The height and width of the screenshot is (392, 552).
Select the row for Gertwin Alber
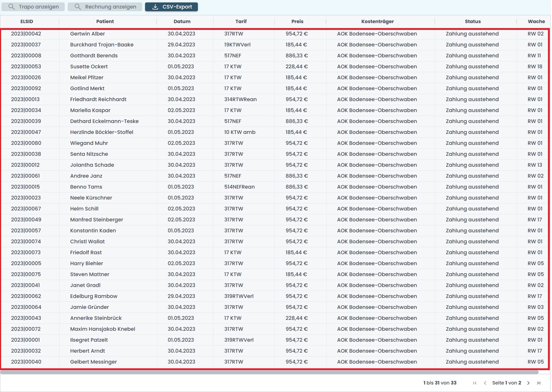(88, 34)
